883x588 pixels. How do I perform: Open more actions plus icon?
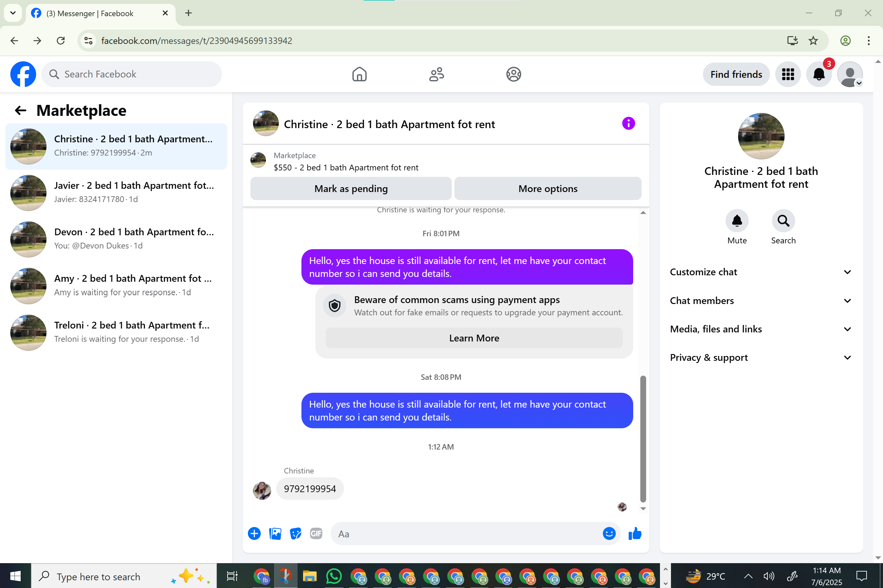(x=254, y=534)
